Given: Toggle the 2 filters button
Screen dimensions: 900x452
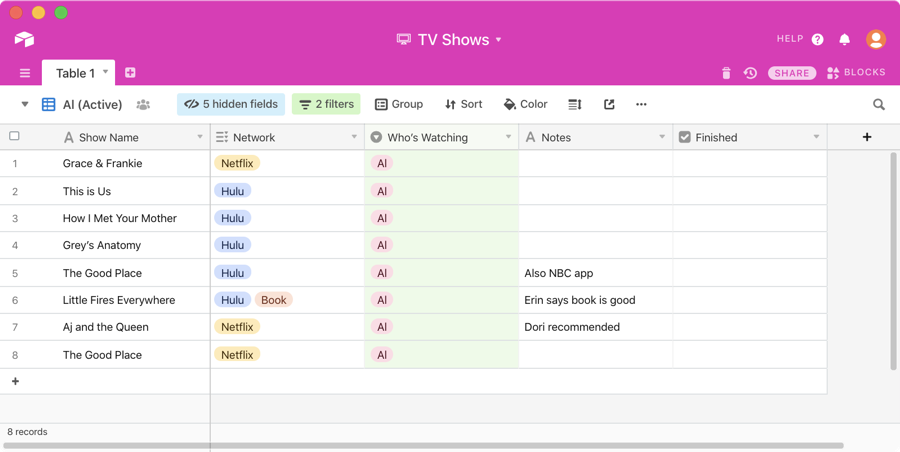Looking at the screenshot, I should 326,104.
